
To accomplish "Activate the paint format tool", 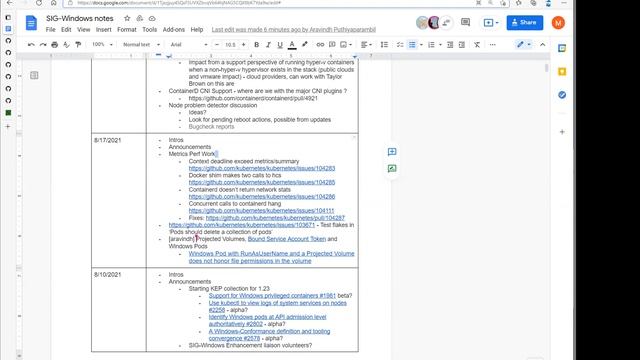I will point(78,44).
